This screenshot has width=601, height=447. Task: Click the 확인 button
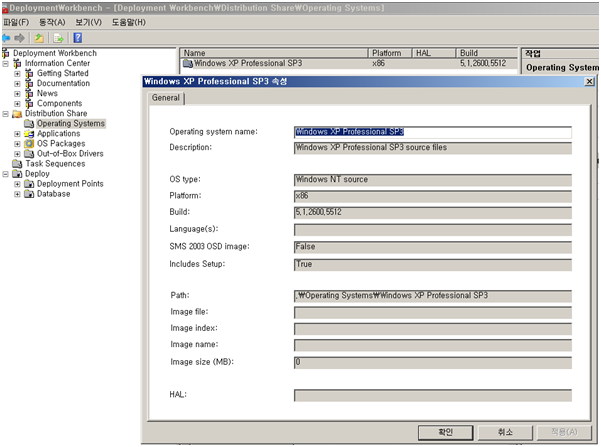[445, 432]
